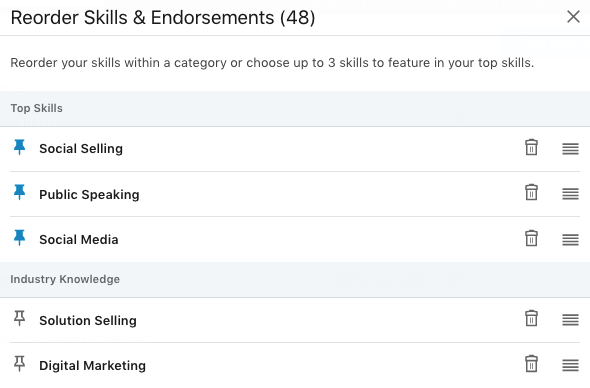Select the Public Speaking skill name
590x388 pixels.
[89, 195]
